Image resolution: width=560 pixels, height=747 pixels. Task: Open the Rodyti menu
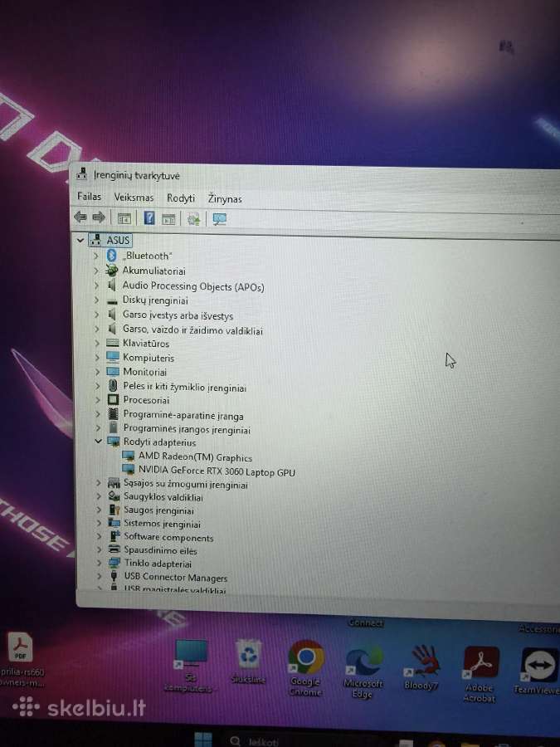pyautogui.click(x=181, y=198)
